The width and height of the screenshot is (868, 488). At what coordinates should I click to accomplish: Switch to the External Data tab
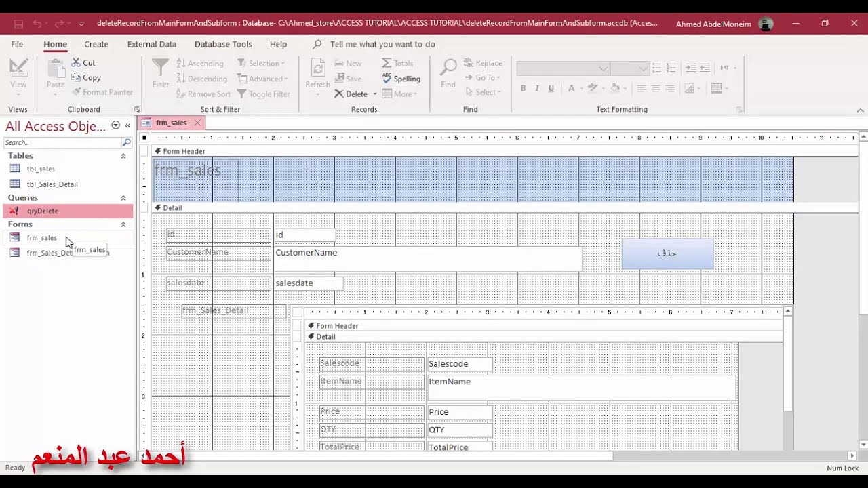152,44
